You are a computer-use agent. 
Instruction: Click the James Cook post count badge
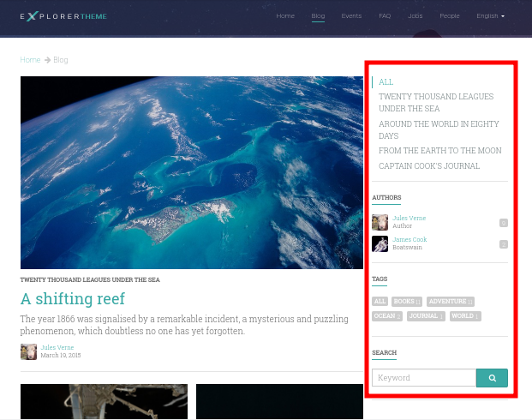pyautogui.click(x=504, y=244)
